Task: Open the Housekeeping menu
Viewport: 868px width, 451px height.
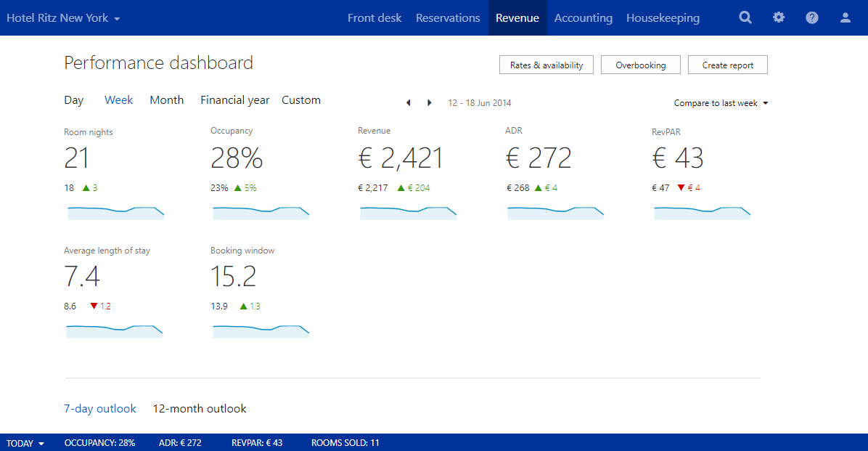Action: (x=663, y=17)
